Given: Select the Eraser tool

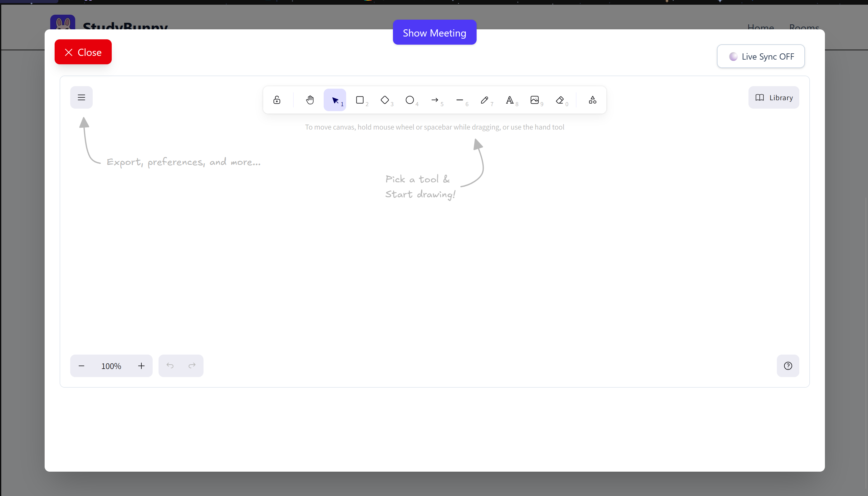Looking at the screenshot, I should coord(560,100).
